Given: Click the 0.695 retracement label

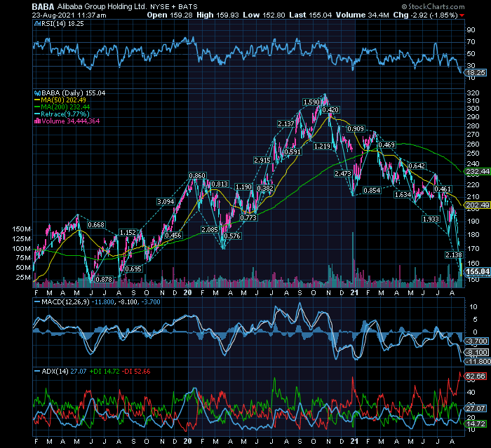Looking at the screenshot, I should point(133,269).
